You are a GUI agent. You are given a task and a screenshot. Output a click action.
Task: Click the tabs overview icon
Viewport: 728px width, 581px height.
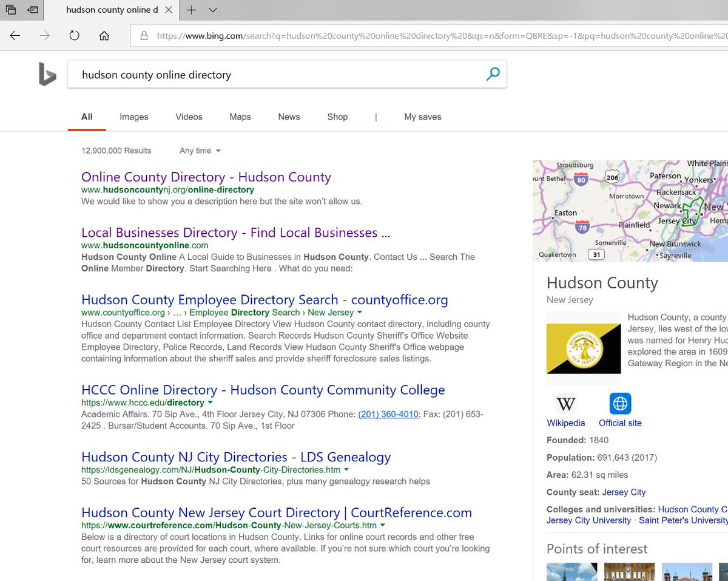click(x=10, y=10)
